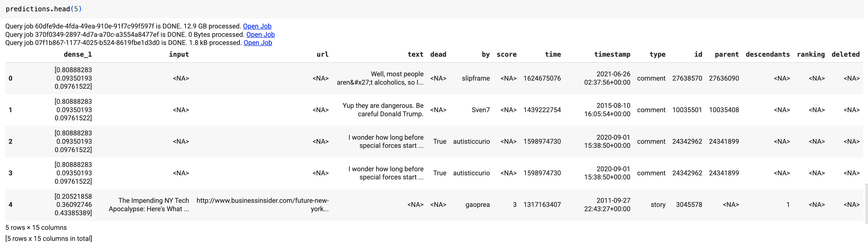The image size is (868, 243).
Task: Click the score column header
Action: 506,54
